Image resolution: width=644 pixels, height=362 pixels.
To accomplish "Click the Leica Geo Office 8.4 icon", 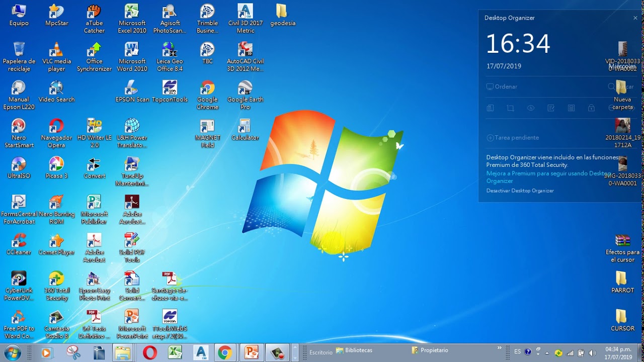I will 170,57.
